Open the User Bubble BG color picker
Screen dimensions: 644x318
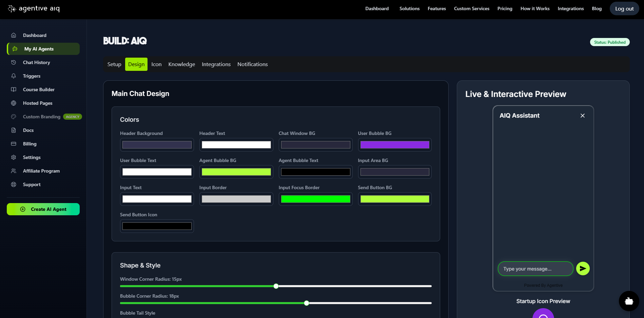click(x=394, y=145)
